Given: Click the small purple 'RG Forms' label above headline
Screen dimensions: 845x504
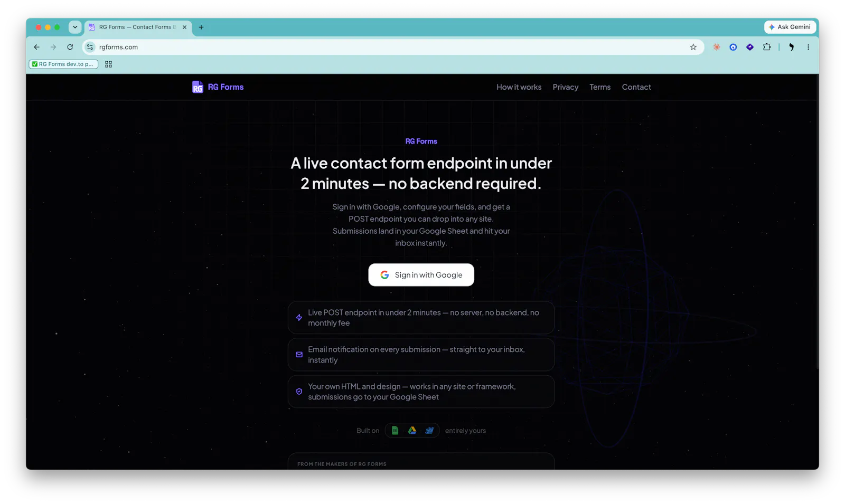Looking at the screenshot, I should pos(421,141).
